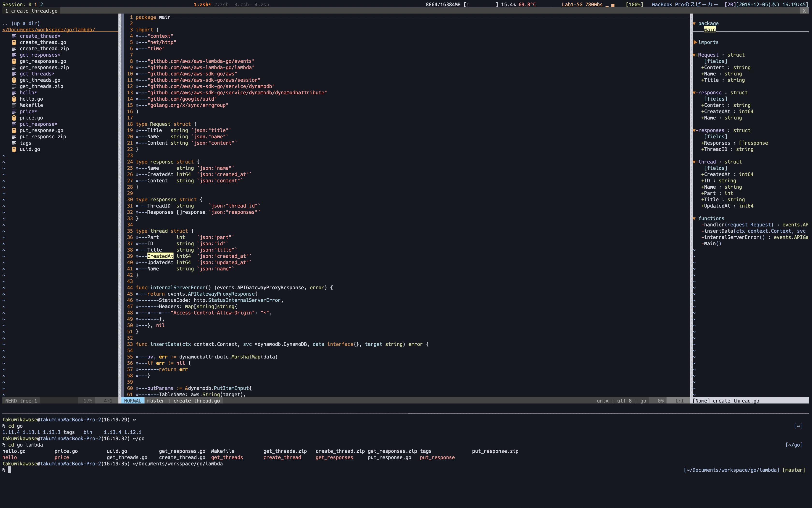Screen dimensions: 812x508
Task: Click the Go gopher icon beside get_responses.go
Action: 14,61
